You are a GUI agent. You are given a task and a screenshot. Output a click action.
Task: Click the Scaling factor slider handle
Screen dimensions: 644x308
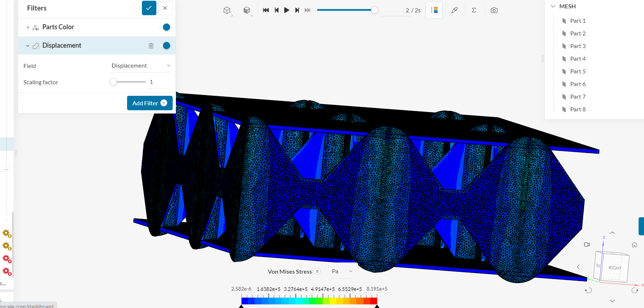click(113, 82)
